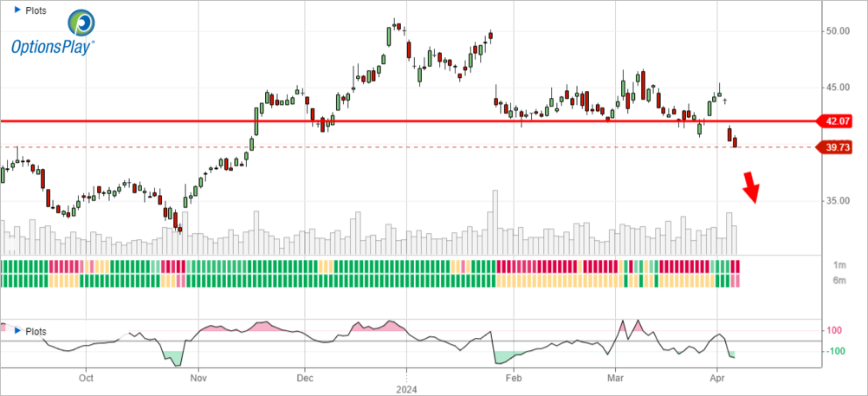Screen dimensions: 868x396
Task: Click the Apr date axis label
Action: pos(717,378)
